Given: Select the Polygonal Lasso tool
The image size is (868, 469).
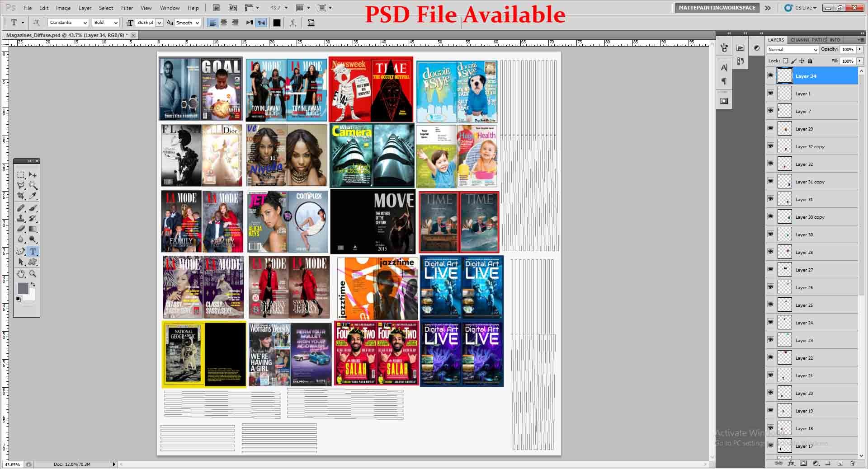Looking at the screenshot, I should click(x=21, y=185).
